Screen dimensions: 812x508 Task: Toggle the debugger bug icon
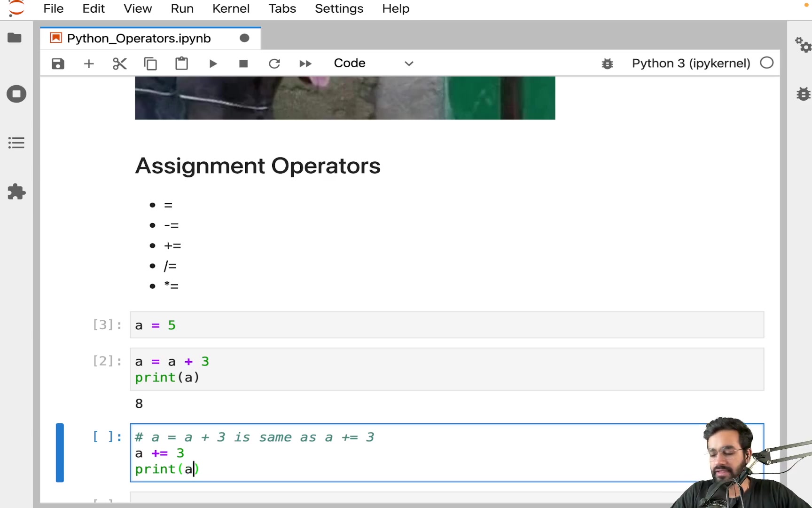(607, 63)
